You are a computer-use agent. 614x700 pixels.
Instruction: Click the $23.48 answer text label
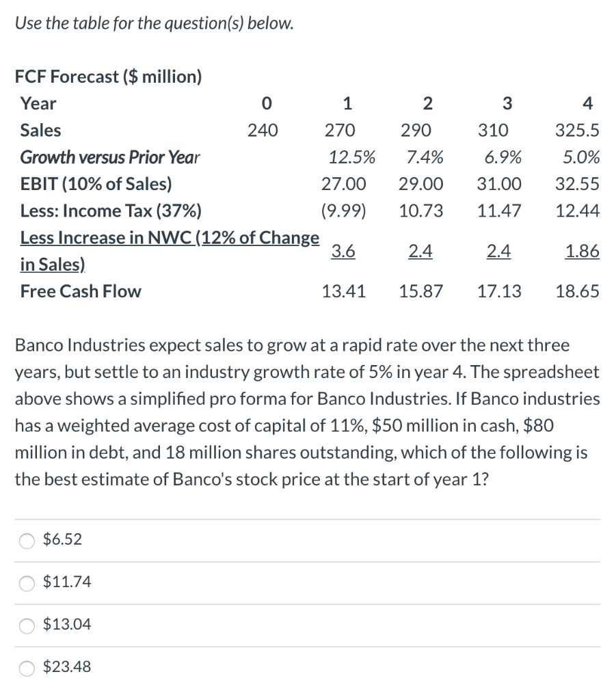pos(66,667)
